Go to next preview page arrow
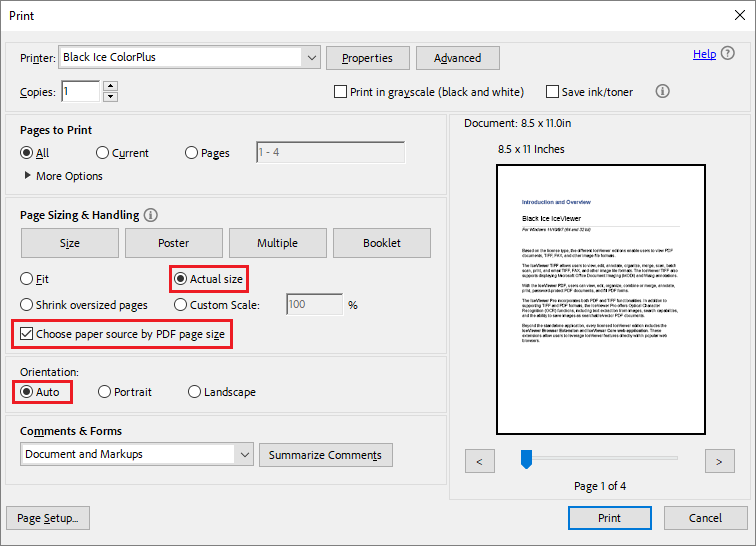Viewport: 756px width, 546px height. (x=719, y=460)
